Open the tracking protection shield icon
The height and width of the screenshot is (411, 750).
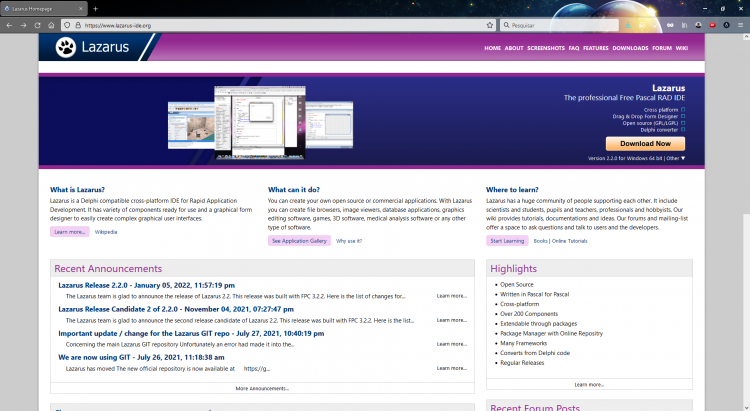(x=67, y=25)
